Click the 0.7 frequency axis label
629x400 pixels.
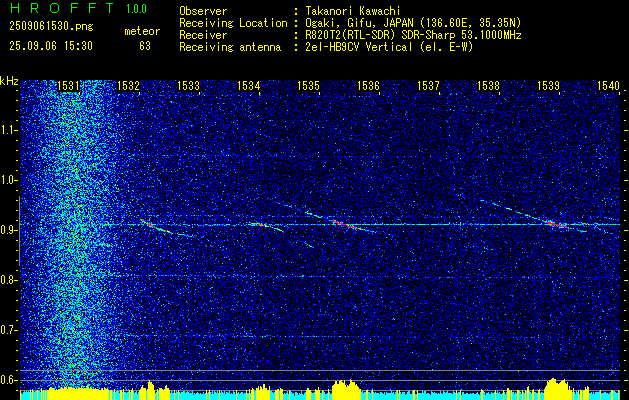click(x=8, y=330)
